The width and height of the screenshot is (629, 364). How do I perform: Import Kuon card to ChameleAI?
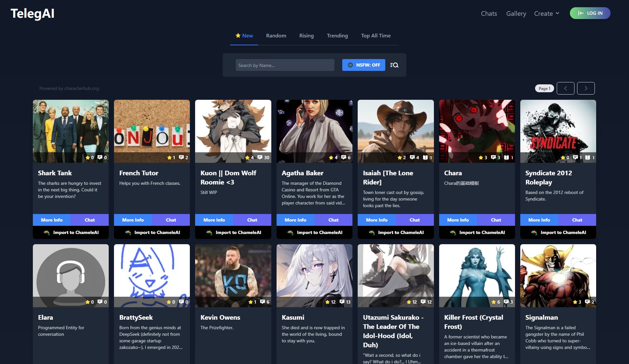point(233,232)
